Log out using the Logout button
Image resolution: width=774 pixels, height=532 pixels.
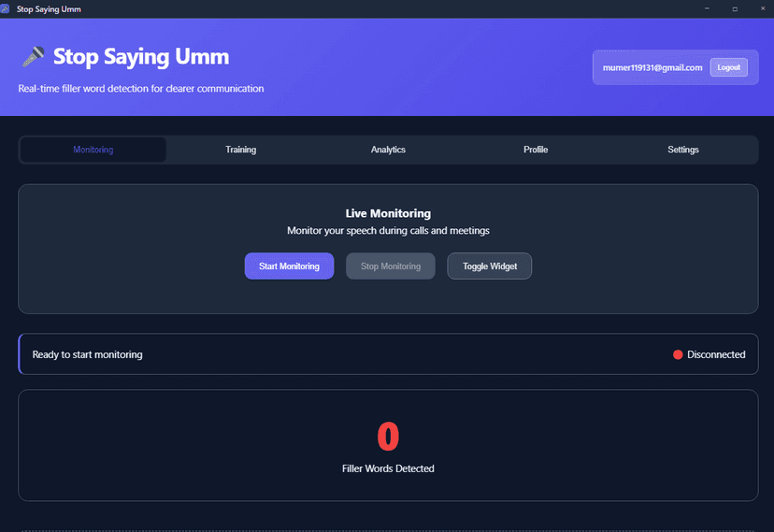pos(728,67)
